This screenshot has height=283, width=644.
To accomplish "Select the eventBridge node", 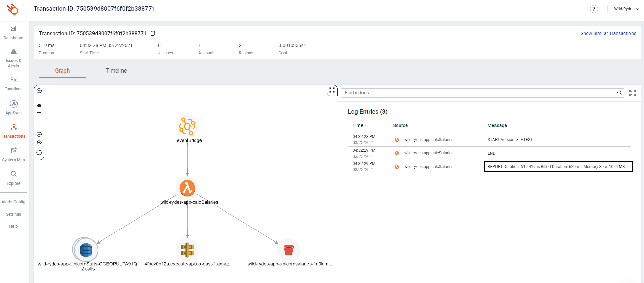I will point(187,126).
